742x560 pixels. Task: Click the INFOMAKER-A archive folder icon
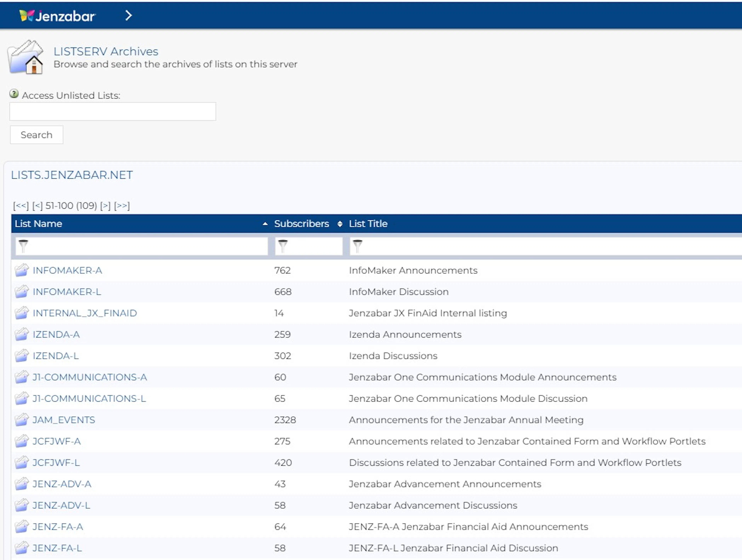coord(22,270)
